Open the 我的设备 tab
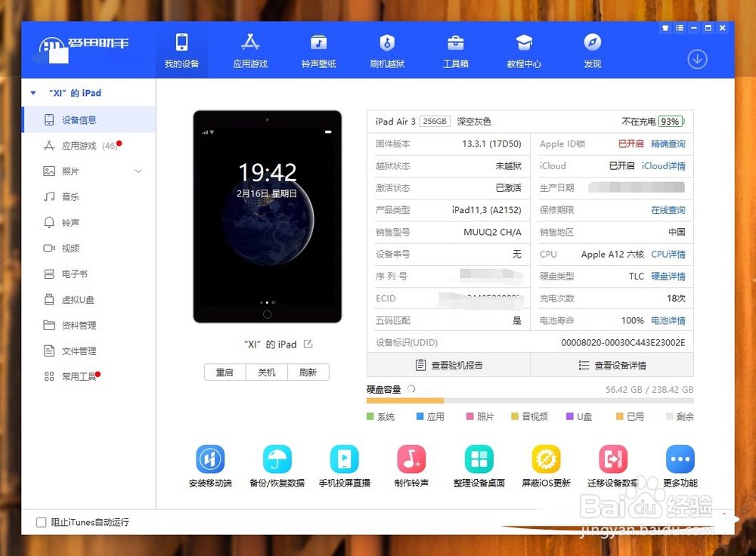756x556 pixels. click(181, 50)
